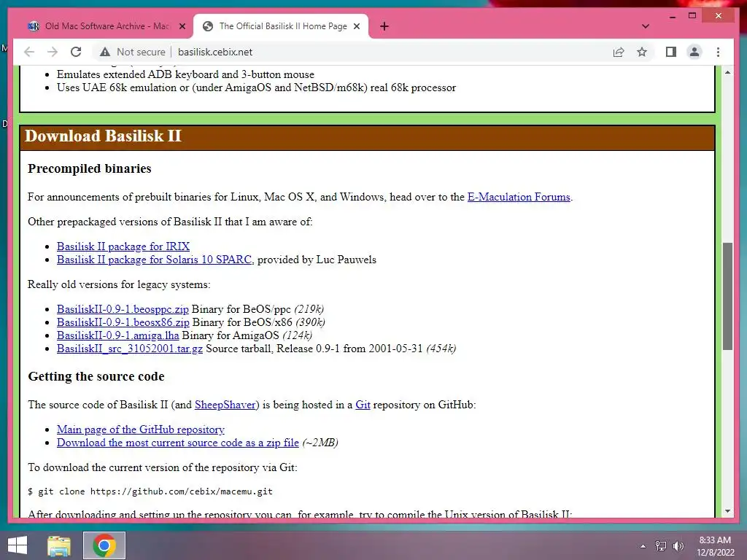Click the git clone command text
The width and height of the screenshot is (747, 560).
click(150, 491)
